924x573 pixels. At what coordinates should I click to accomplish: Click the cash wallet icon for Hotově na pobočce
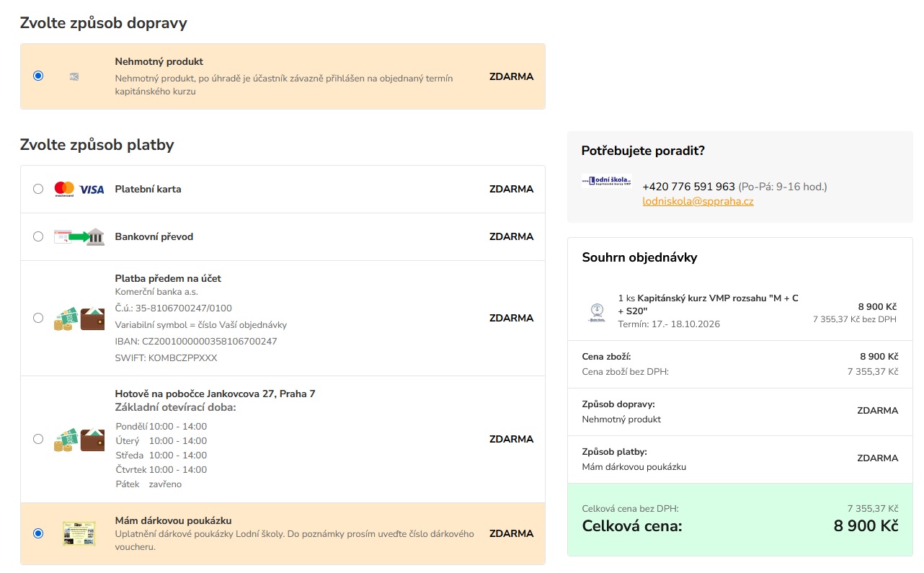79,439
